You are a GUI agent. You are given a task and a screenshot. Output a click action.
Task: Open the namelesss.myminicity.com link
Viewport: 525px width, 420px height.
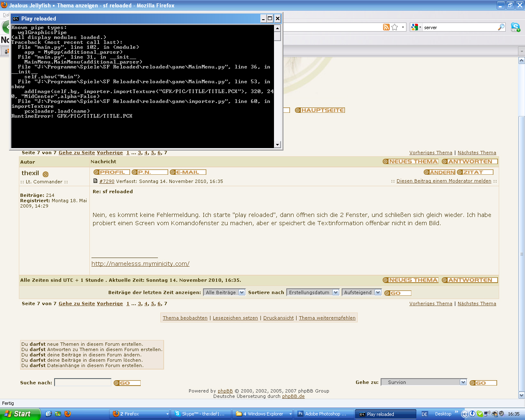tap(140, 264)
